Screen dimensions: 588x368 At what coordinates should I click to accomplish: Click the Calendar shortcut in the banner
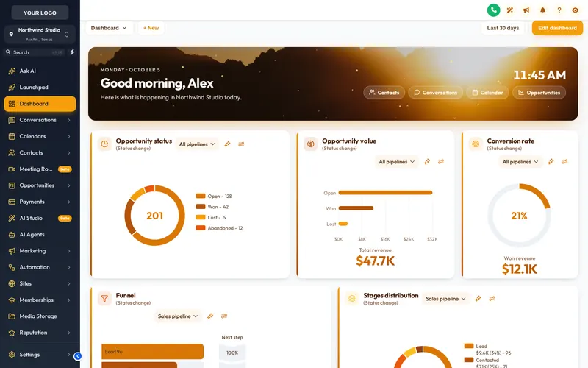[487, 93]
